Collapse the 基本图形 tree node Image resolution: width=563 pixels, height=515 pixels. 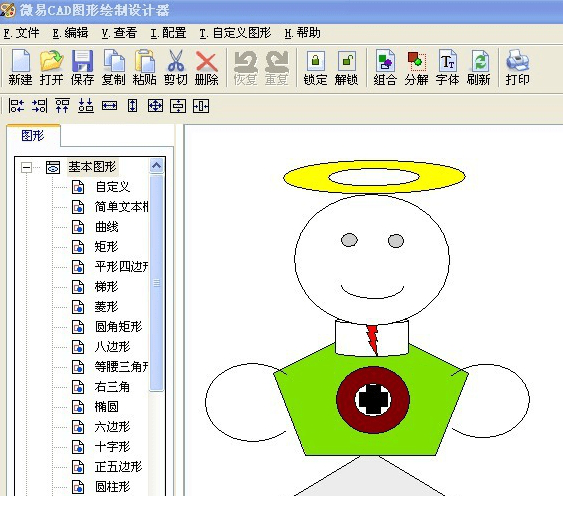point(26,167)
